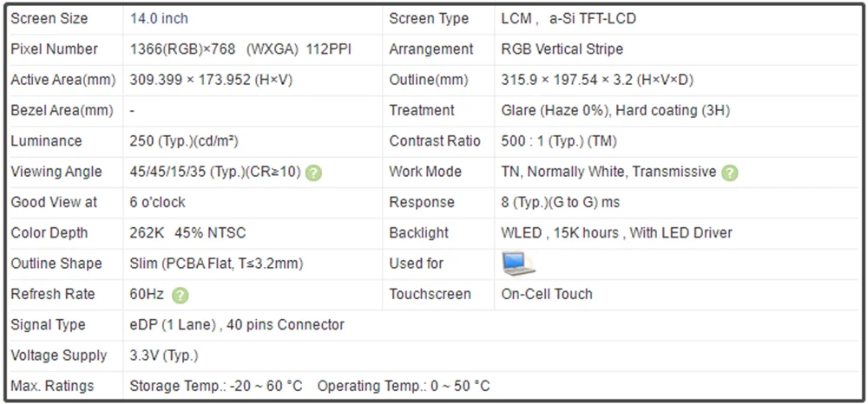
Task: Click the help icon next to 60Hz
Action: [x=180, y=296]
